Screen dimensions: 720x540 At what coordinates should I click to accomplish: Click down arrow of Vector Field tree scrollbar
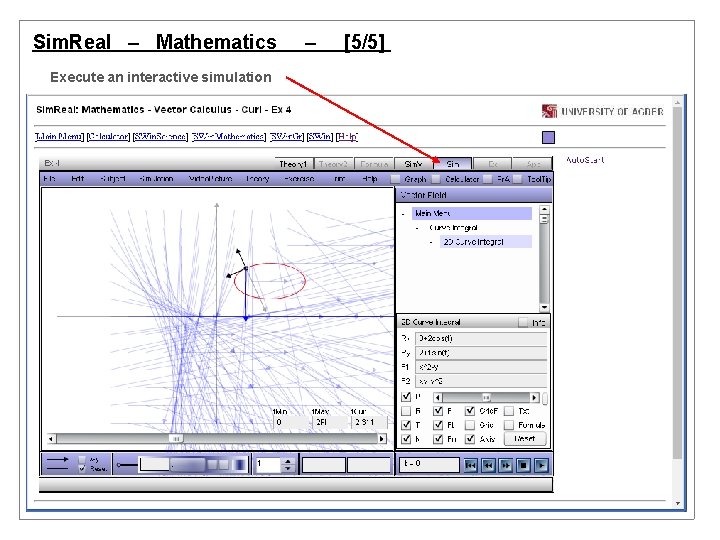[x=544, y=307]
